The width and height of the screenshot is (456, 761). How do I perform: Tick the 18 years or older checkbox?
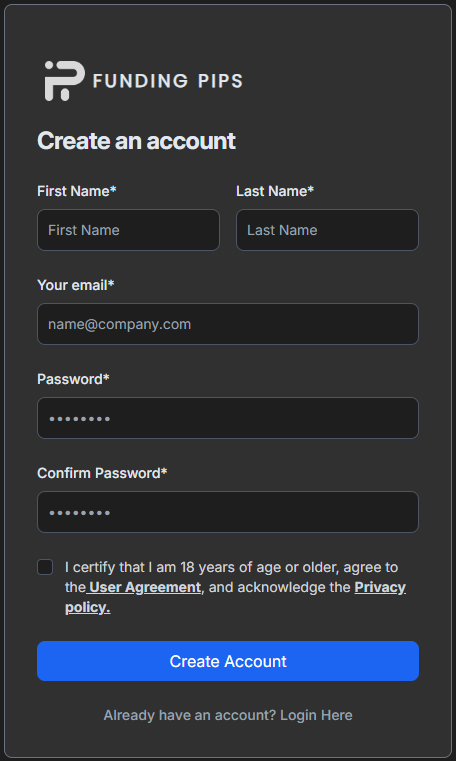click(x=45, y=567)
